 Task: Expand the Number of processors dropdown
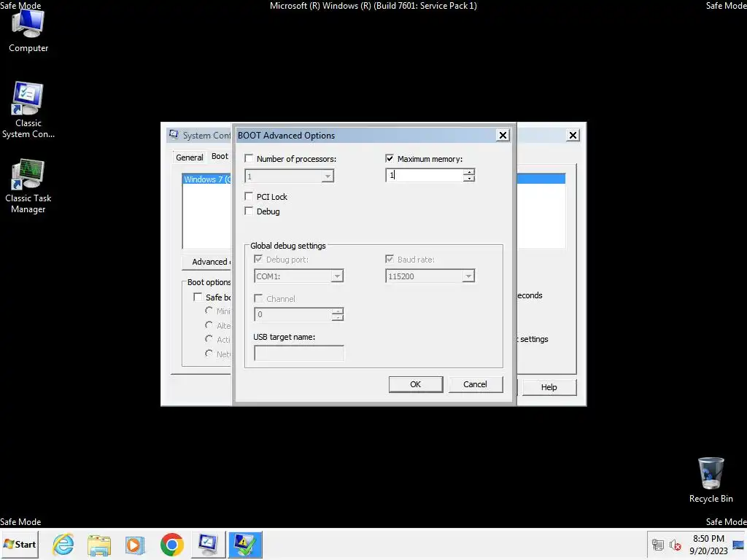[x=328, y=176]
